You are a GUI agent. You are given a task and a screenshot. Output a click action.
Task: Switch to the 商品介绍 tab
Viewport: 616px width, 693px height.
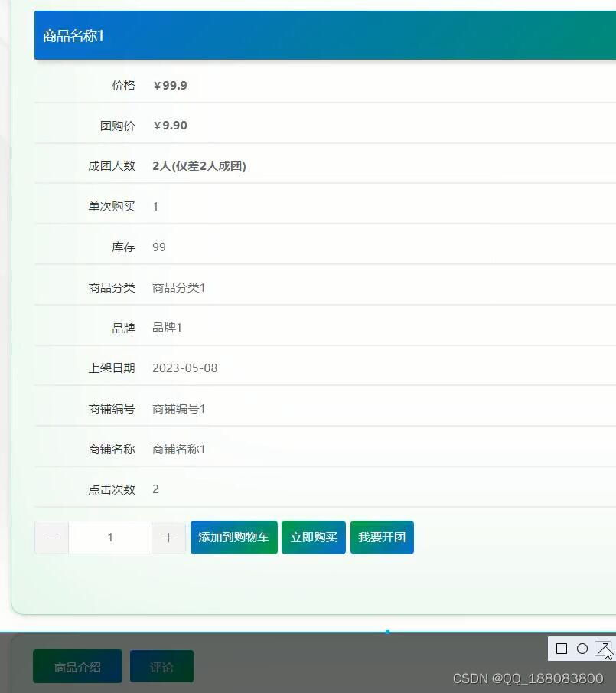(77, 666)
